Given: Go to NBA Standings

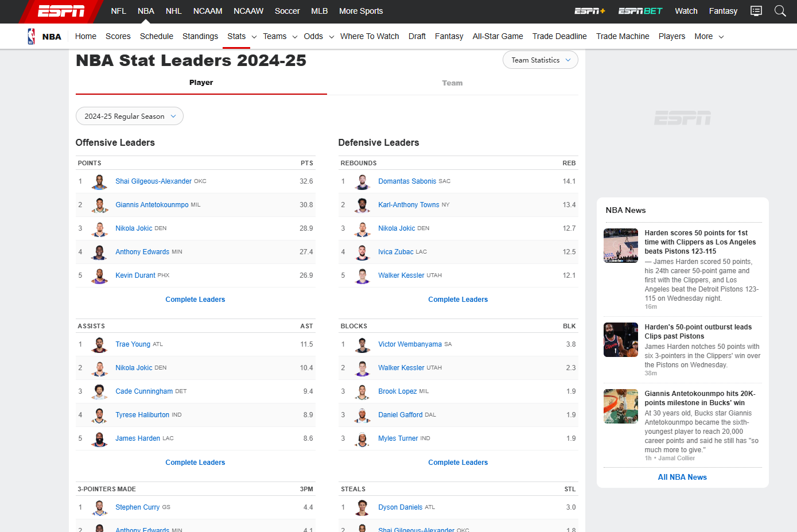Looking at the screenshot, I should point(200,36).
